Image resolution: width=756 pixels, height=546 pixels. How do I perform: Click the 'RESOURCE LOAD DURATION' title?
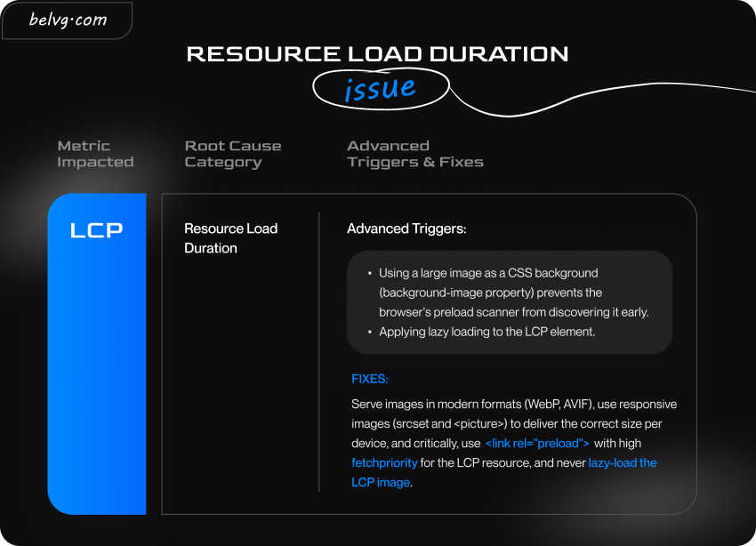click(x=377, y=54)
